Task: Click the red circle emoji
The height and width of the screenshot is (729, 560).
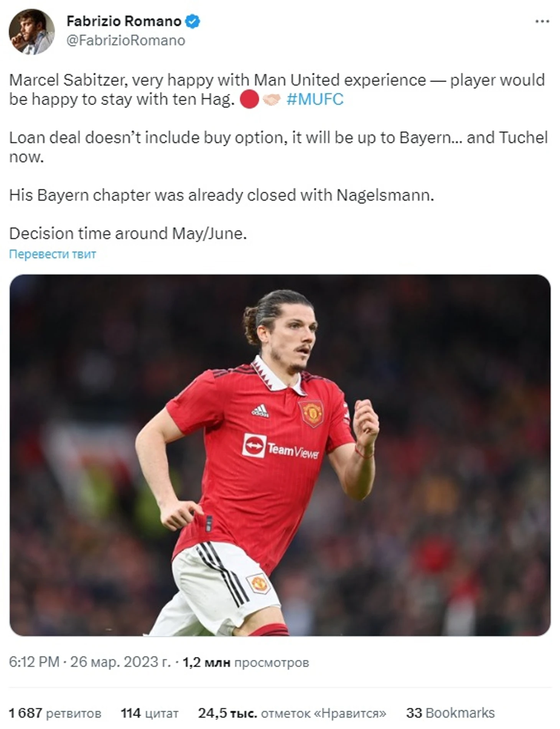Action: pos(249,100)
